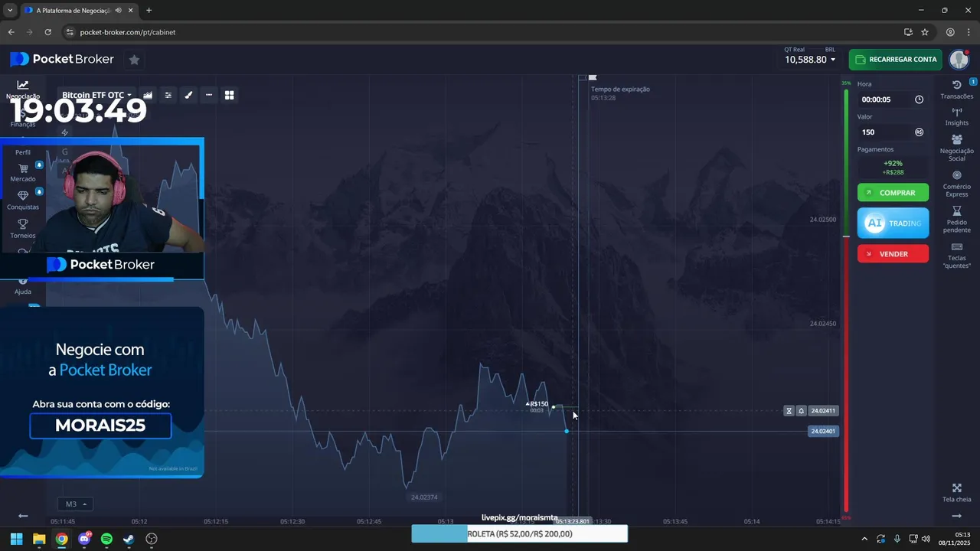980x551 pixels.
Task: Select the drawing brush tool
Action: click(188, 95)
